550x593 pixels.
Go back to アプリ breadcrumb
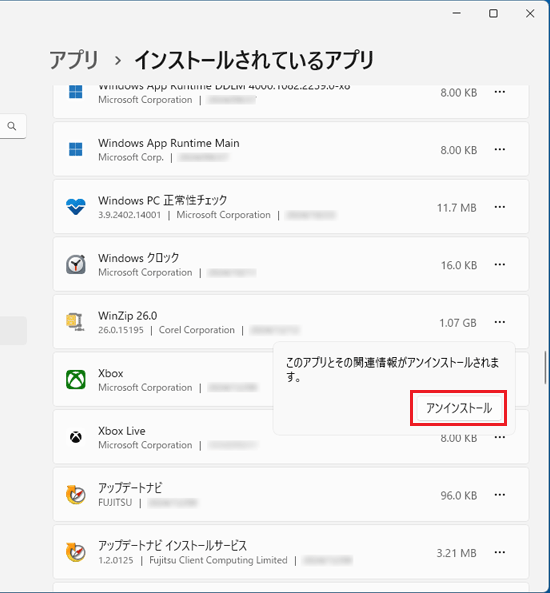[x=74, y=61]
